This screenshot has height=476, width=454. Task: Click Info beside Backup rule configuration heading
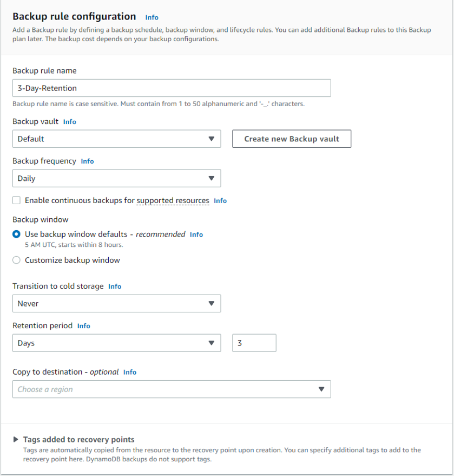pyautogui.click(x=152, y=17)
